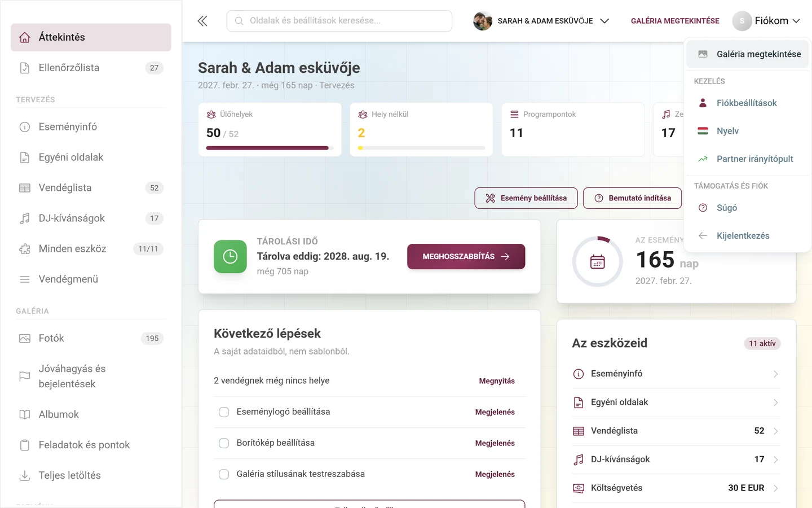Click the Esemény beállítása button

(526, 198)
